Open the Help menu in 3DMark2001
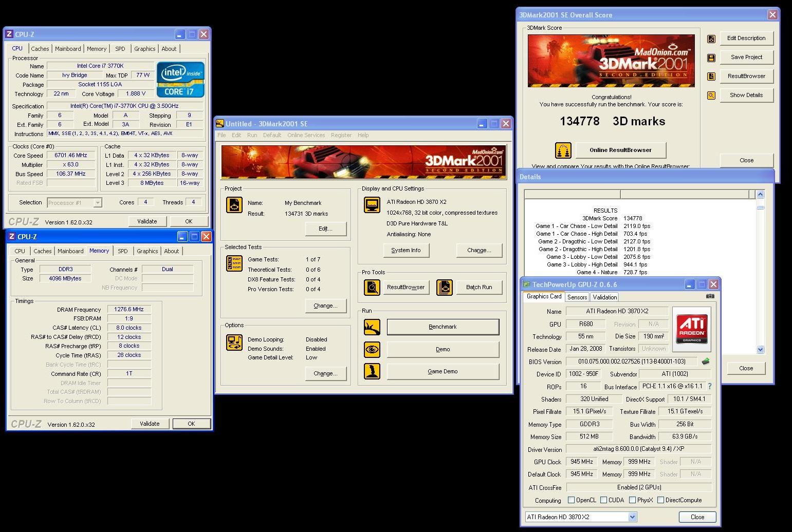 (x=363, y=135)
